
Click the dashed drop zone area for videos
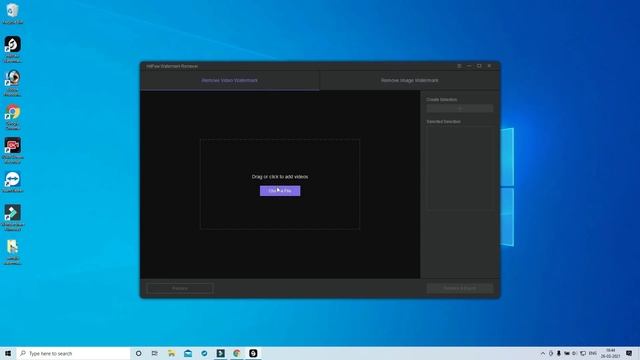tap(280, 184)
